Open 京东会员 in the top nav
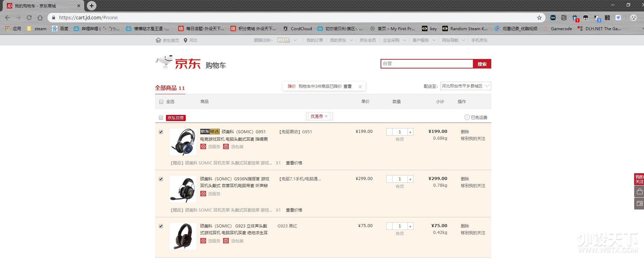Screen dimensions: 644x259 [368, 40]
